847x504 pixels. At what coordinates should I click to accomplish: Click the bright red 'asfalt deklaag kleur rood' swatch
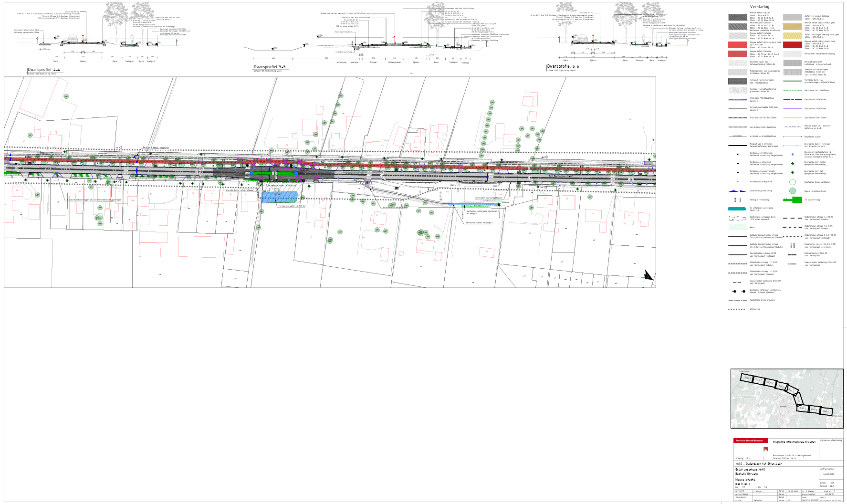coord(737,45)
